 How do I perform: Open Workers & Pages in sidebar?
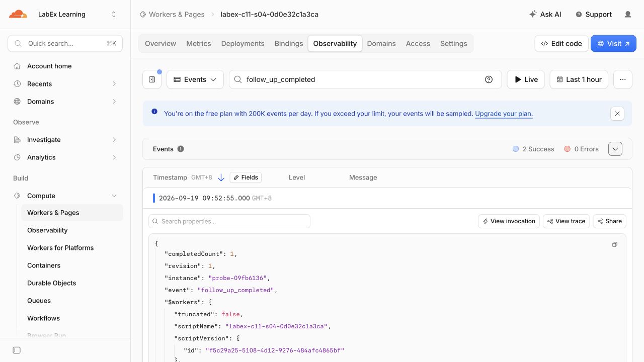pyautogui.click(x=72, y=213)
